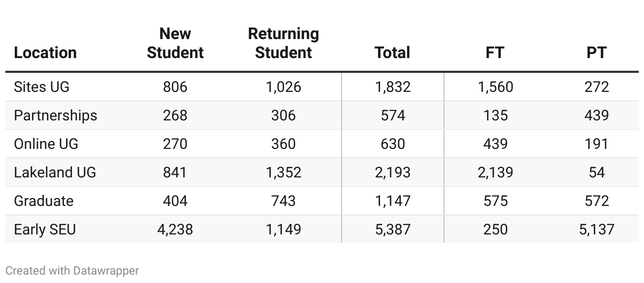This screenshot has width=644, height=283.
Task: Click the New Student column header
Action: (175, 43)
